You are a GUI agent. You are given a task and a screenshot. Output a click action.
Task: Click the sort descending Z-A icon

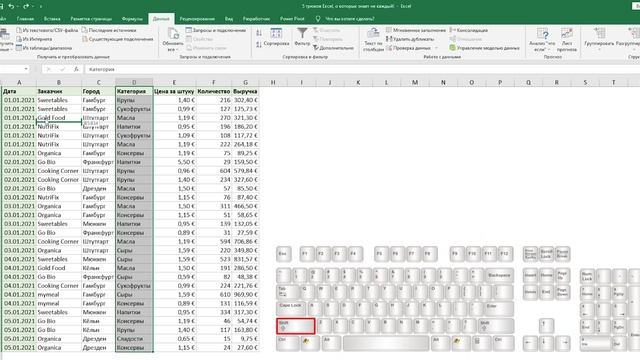[x=259, y=44]
